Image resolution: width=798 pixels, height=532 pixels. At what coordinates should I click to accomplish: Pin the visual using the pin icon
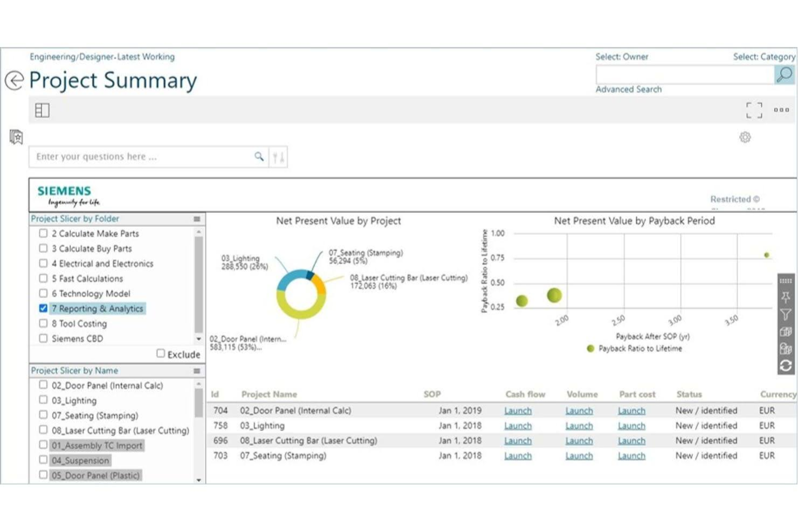click(x=785, y=296)
